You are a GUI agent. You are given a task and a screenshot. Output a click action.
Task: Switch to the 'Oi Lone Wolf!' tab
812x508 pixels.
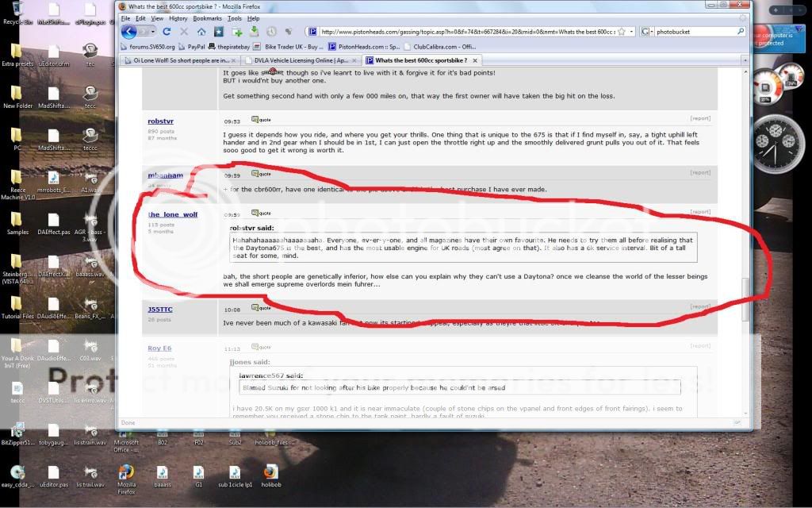180,60
